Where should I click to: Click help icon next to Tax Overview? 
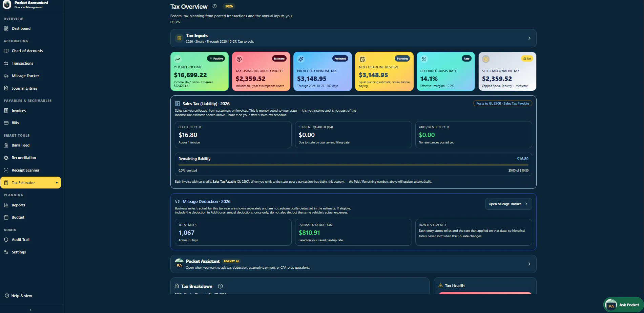214,6
